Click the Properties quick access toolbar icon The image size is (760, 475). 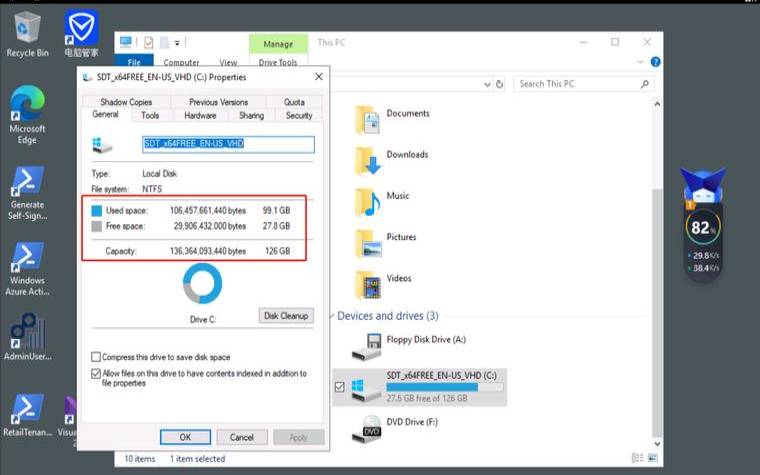pos(149,43)
